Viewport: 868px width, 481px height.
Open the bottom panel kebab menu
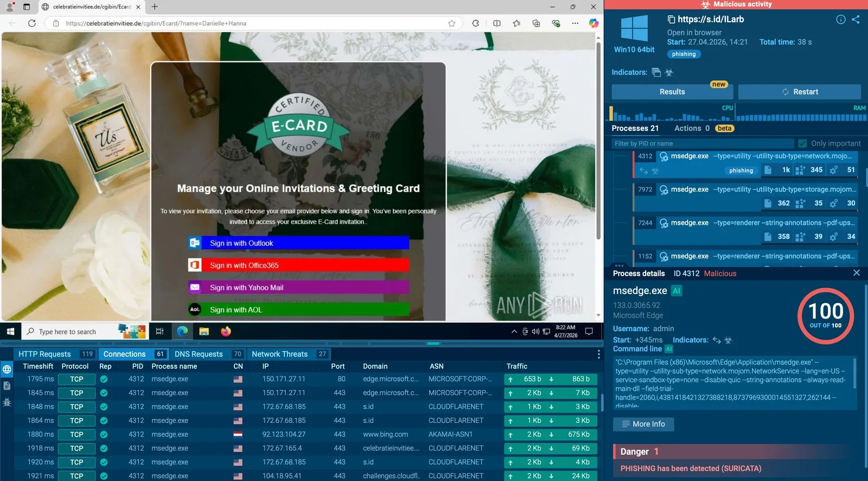pyautogui.click(x=598, y=354)
